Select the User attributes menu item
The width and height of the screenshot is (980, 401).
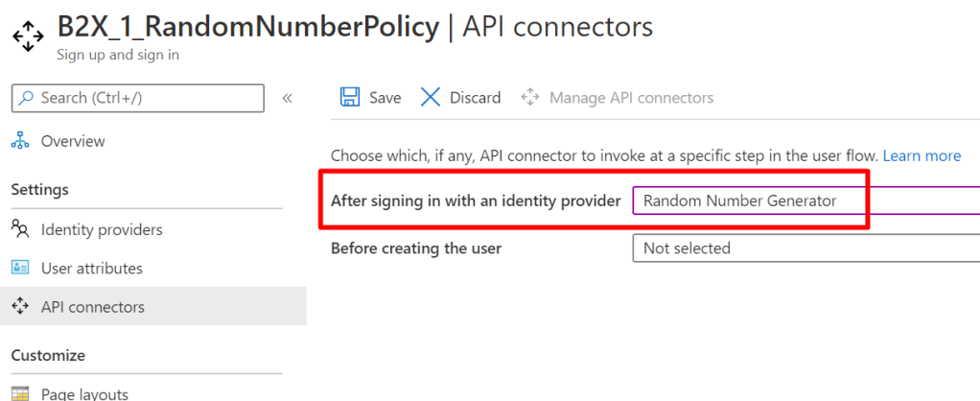92,269
